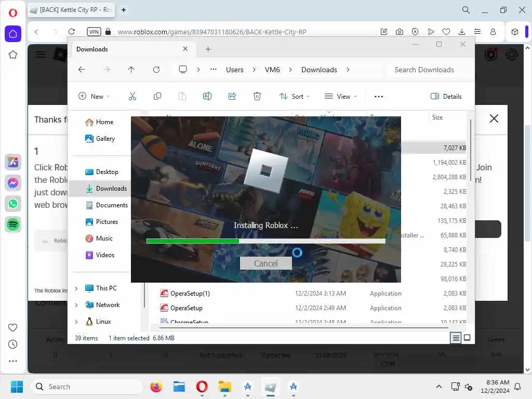Open the Opera profile account icon
This screenshot has width=532, height=399.
click(493, 32)
